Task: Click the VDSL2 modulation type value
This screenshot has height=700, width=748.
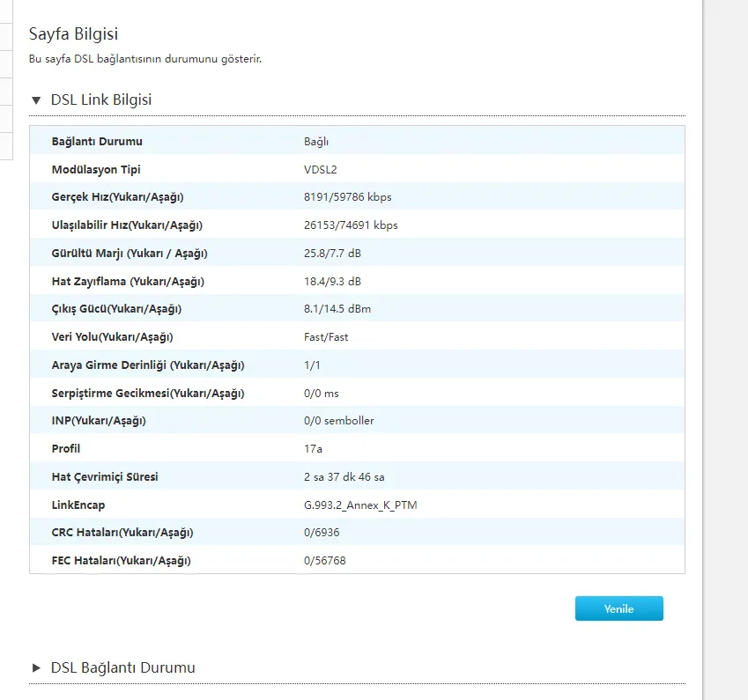Action: coord(321,170)
